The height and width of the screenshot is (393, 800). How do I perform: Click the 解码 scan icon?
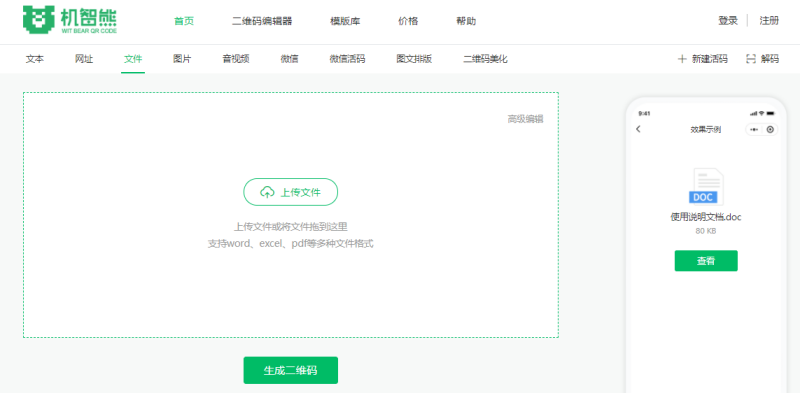(751, 59)
